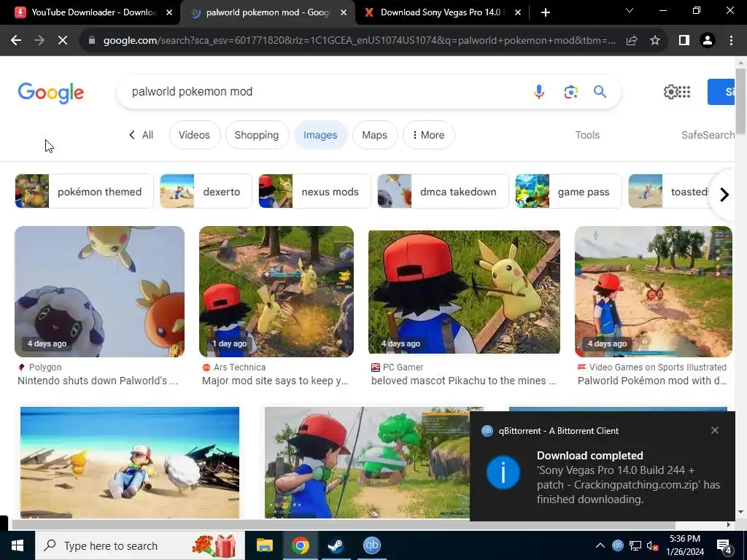Open Polygon Pikachu and Wooloo image
Viewport: 747px width, 560px height.
(99, 292)
